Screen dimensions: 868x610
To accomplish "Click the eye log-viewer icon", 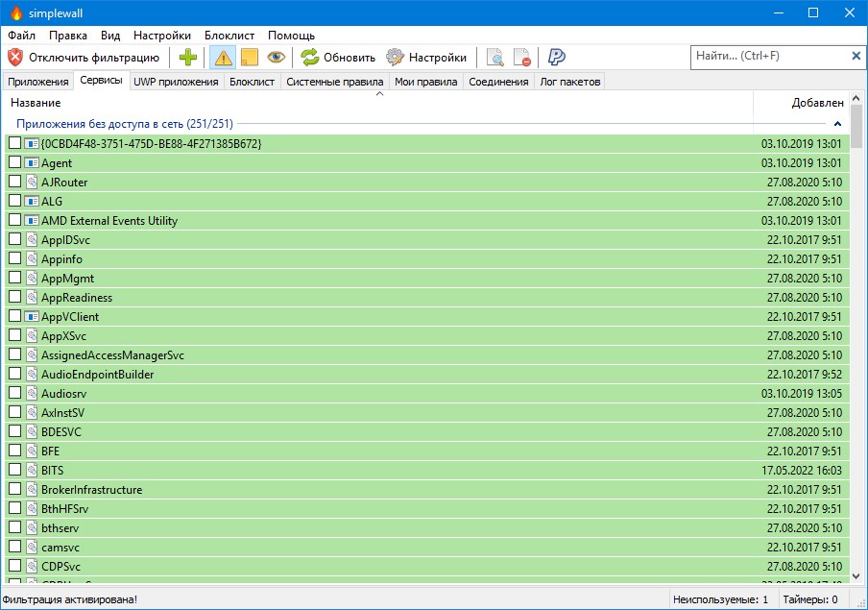I will tap(276, 57).
